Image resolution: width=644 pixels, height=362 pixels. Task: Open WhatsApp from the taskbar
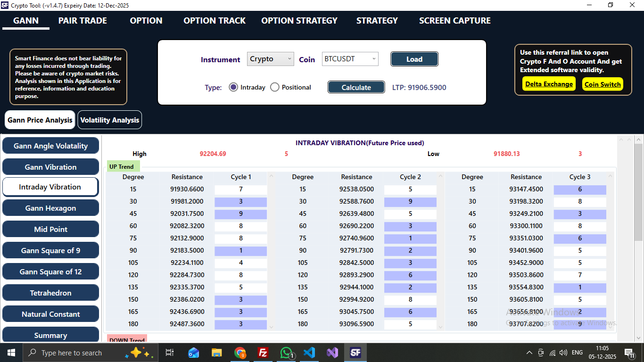[286, 352]
